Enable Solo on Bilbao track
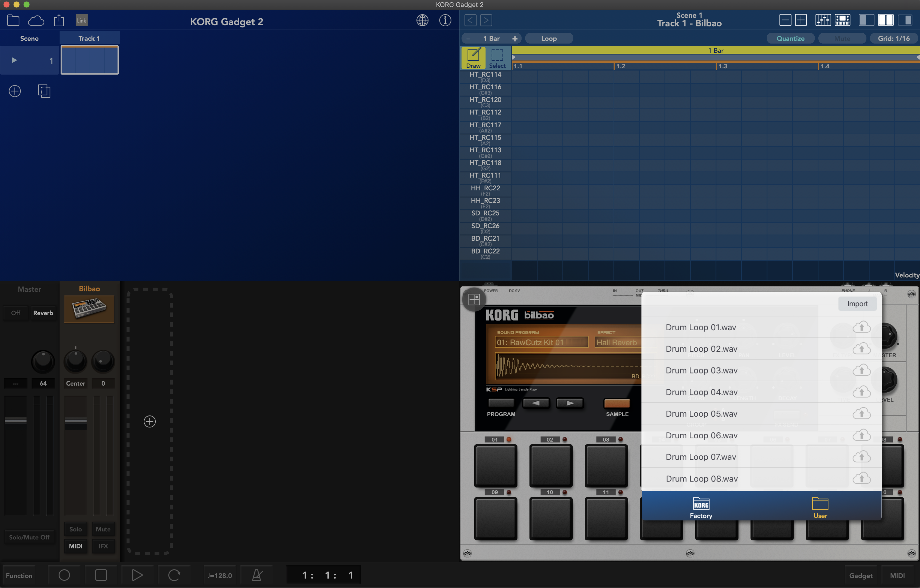The height and width of the screenshot is (588, 920). (75, 529)
